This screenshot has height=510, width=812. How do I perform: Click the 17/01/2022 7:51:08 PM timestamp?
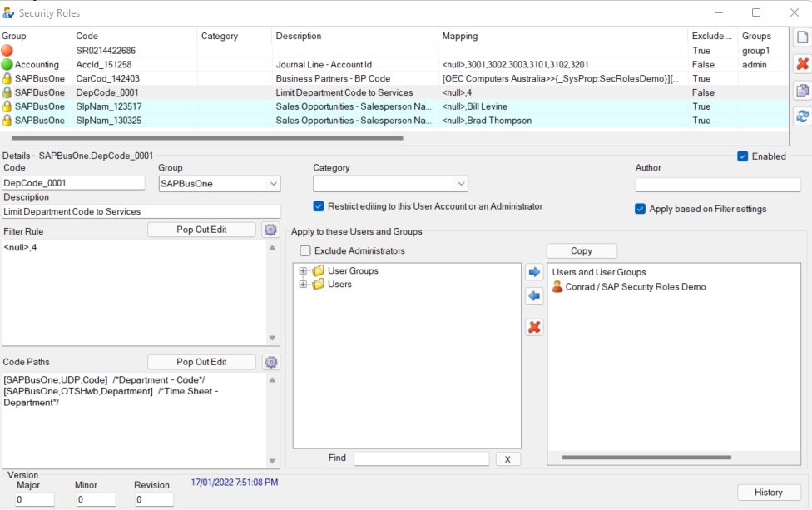tap(235, 482)
